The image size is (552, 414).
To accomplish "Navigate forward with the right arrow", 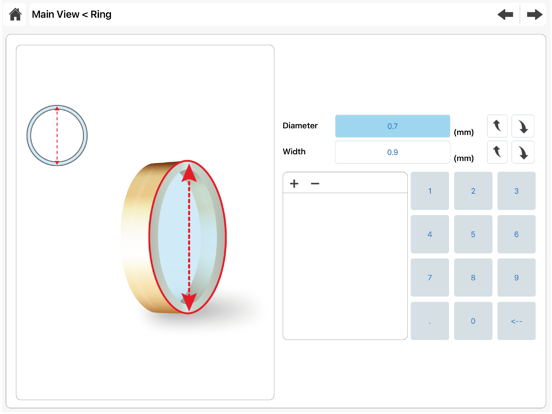I will pos(534,15).
